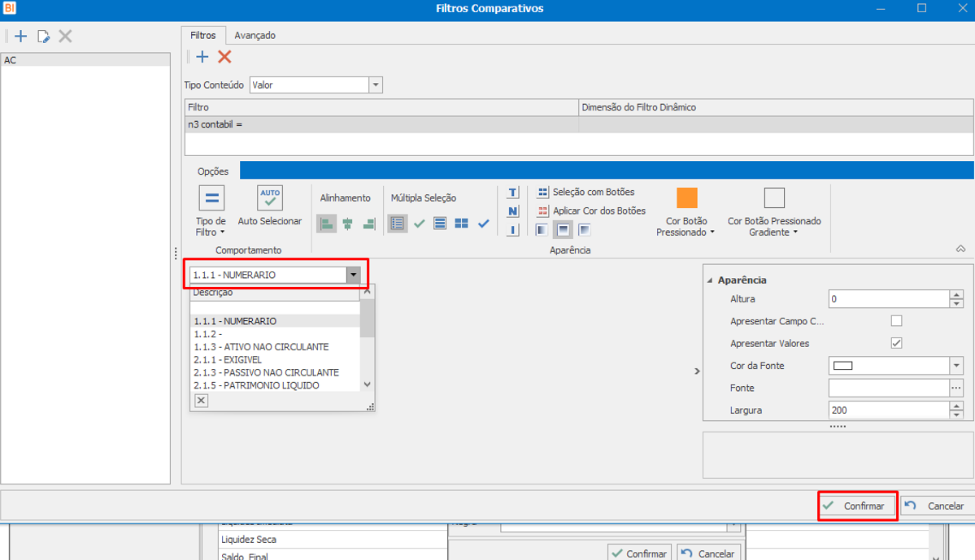This screenshot has height=560, width=975.
Task: Select the AC item in left list
Action: [86, 60]
